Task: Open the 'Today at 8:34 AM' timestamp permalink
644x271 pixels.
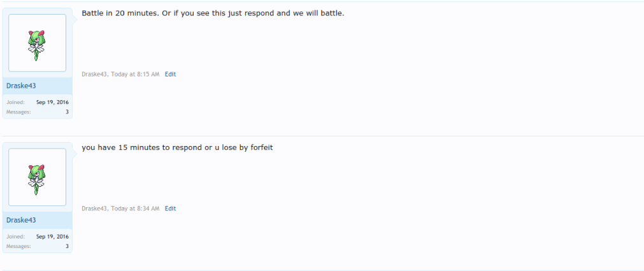Action: (x=134, y=209)
